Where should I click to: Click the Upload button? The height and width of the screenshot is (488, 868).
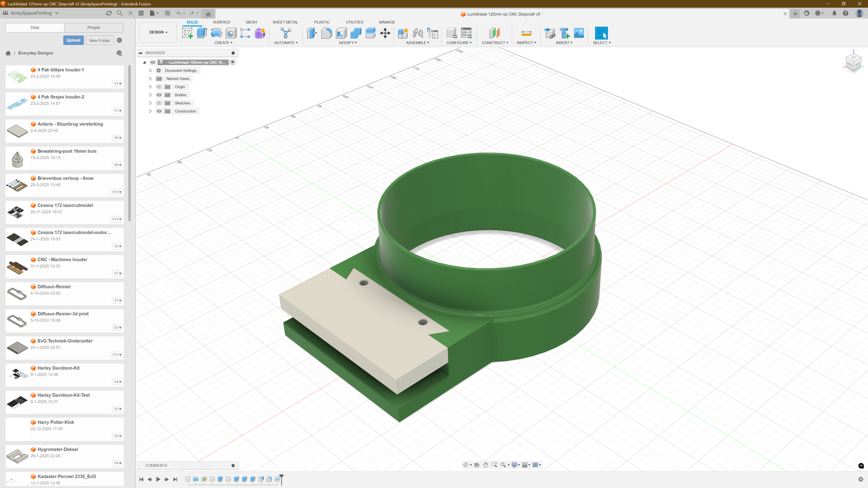(x=73, y=40)
